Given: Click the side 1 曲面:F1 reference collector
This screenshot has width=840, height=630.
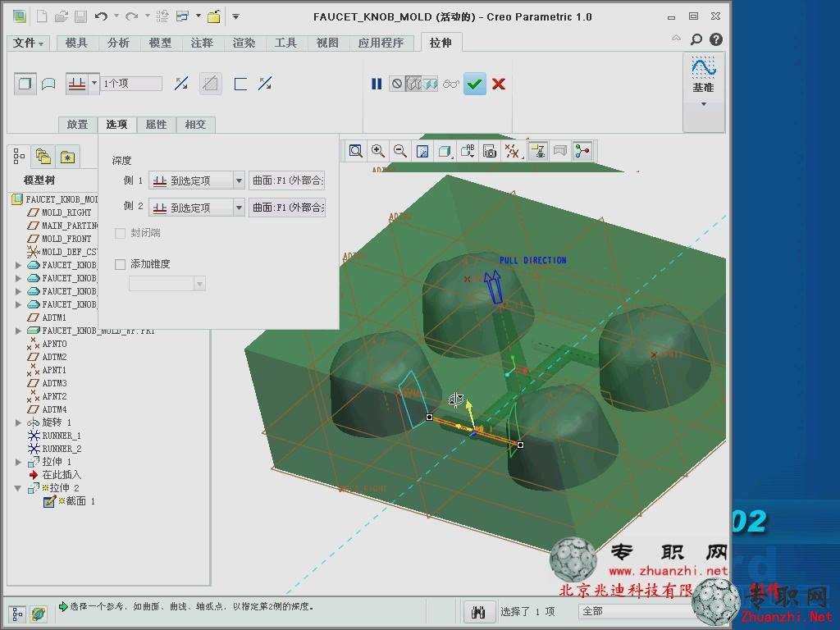Looking at the screenshot, I should coord(287,180).
